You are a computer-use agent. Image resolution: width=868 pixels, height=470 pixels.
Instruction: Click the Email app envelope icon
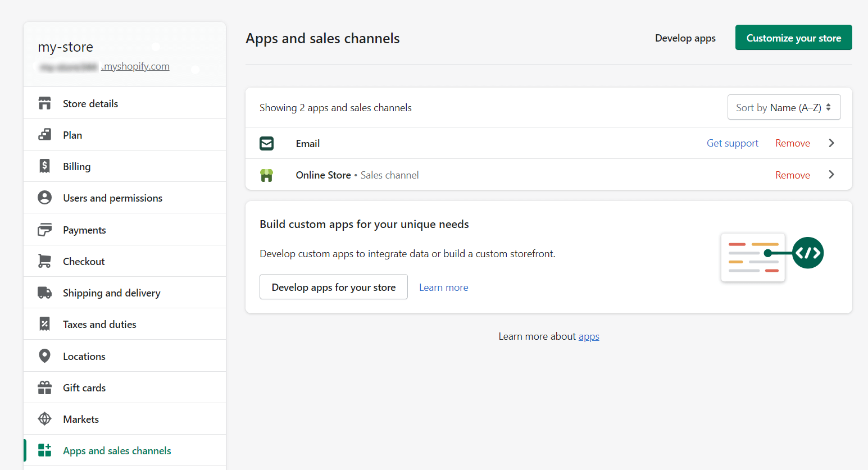tap(267, 143)
